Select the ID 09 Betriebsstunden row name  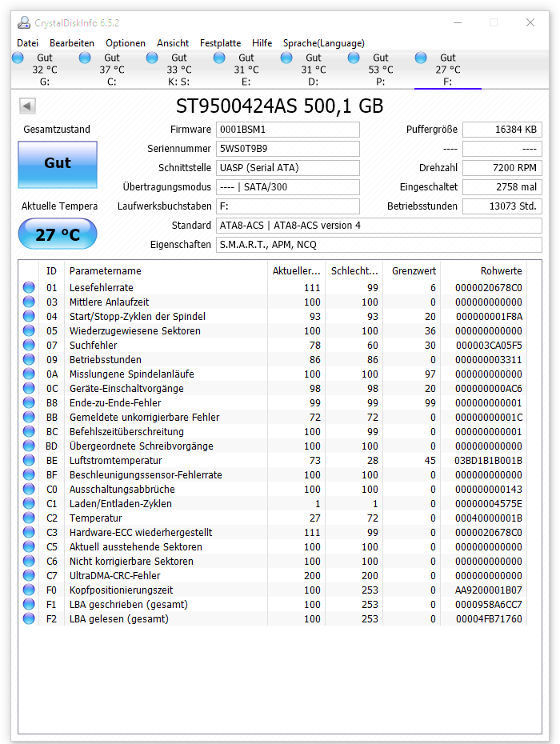tap(106, 360)
